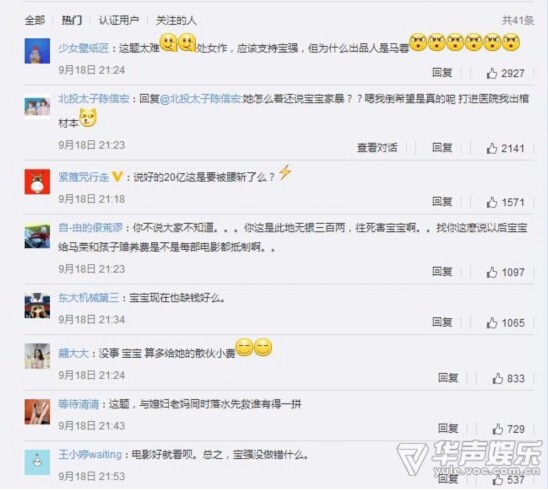Like the comment with 2927 likes
548x491 pixels.
(x=492, y=73)
